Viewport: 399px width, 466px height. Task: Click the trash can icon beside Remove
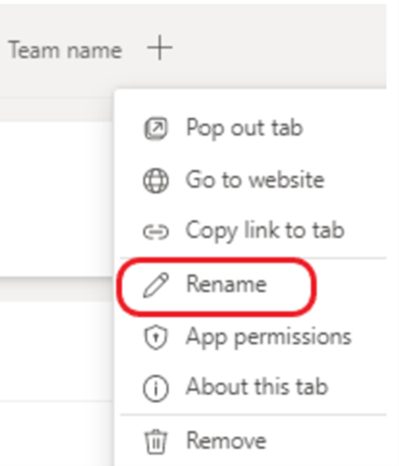[x=156, y=441]
